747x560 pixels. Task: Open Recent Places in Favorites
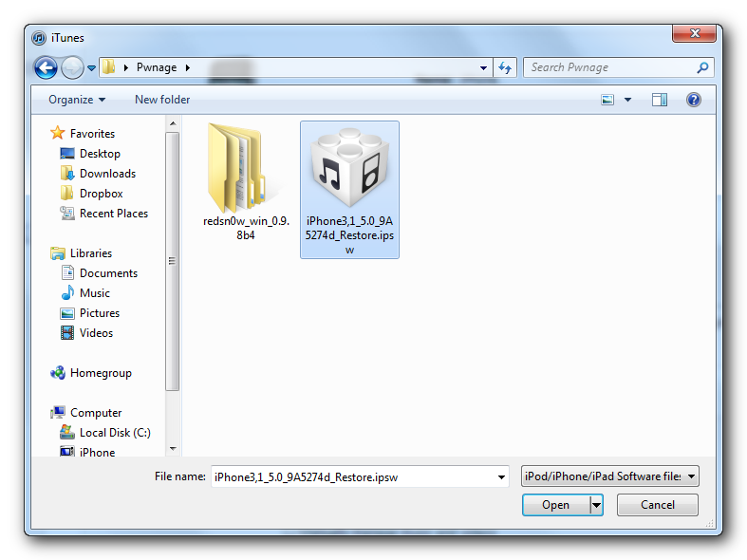(x=104, y=214)
